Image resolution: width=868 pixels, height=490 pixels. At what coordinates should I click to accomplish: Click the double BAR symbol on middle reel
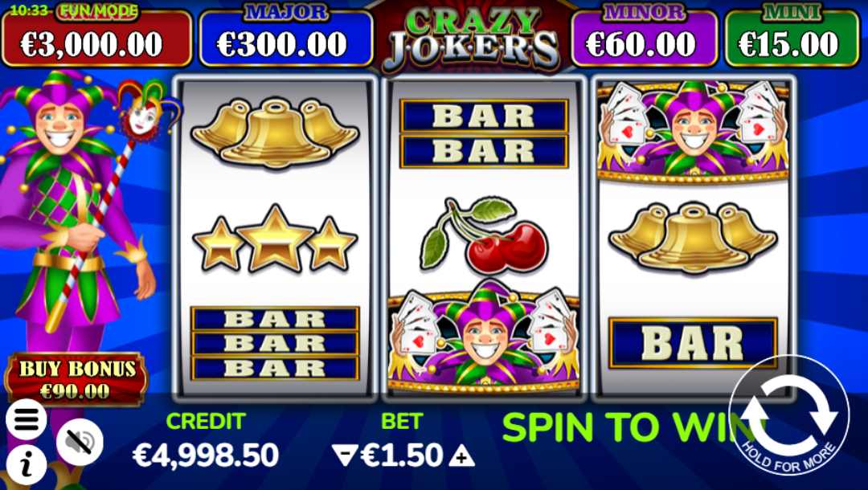[485, 133]
